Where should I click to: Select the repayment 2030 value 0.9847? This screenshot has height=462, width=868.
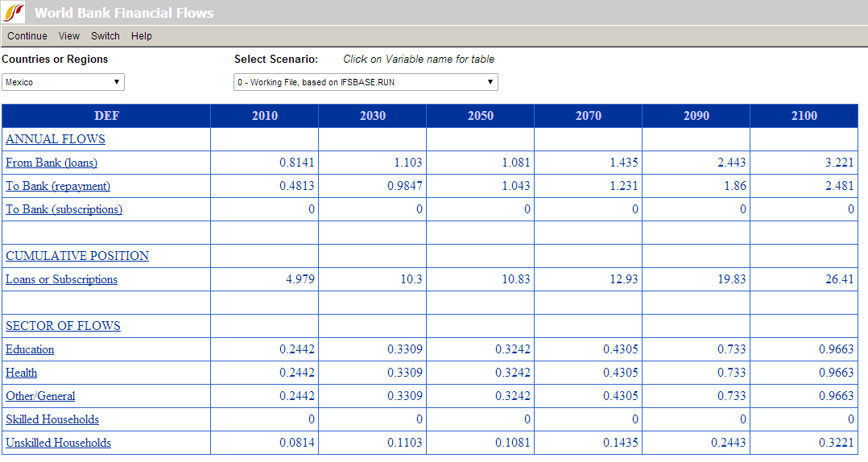(x=405, y=186)
